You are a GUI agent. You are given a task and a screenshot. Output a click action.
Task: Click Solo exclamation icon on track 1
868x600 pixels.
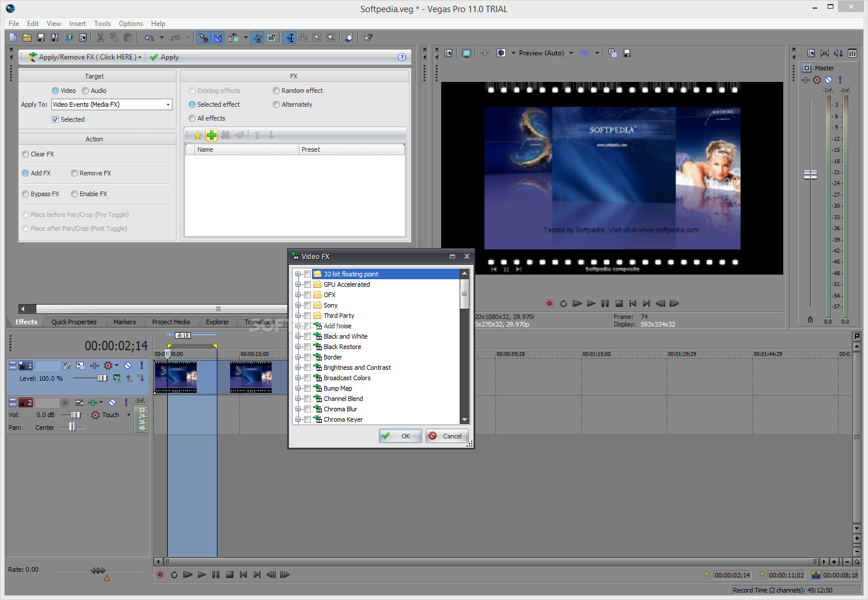[141, 365]
